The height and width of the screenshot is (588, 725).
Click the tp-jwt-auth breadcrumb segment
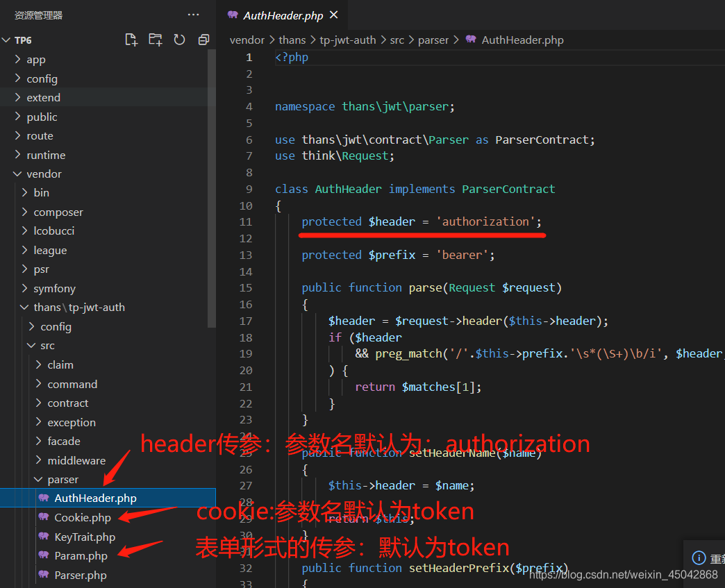tap(347, 40)
